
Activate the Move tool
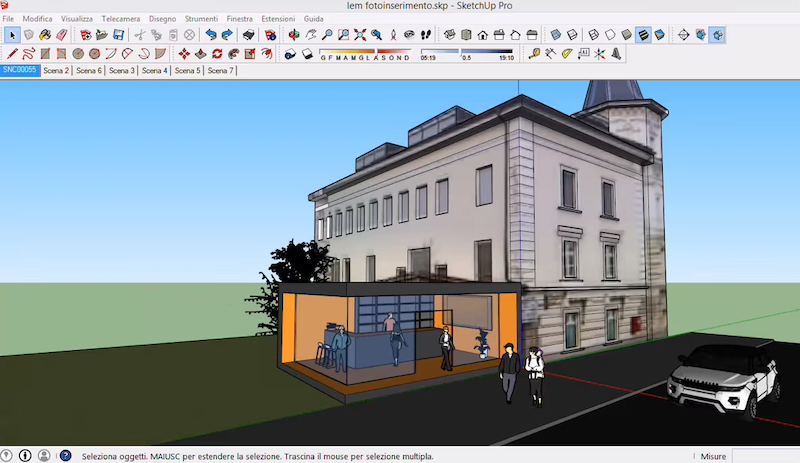tap(184, 53)
